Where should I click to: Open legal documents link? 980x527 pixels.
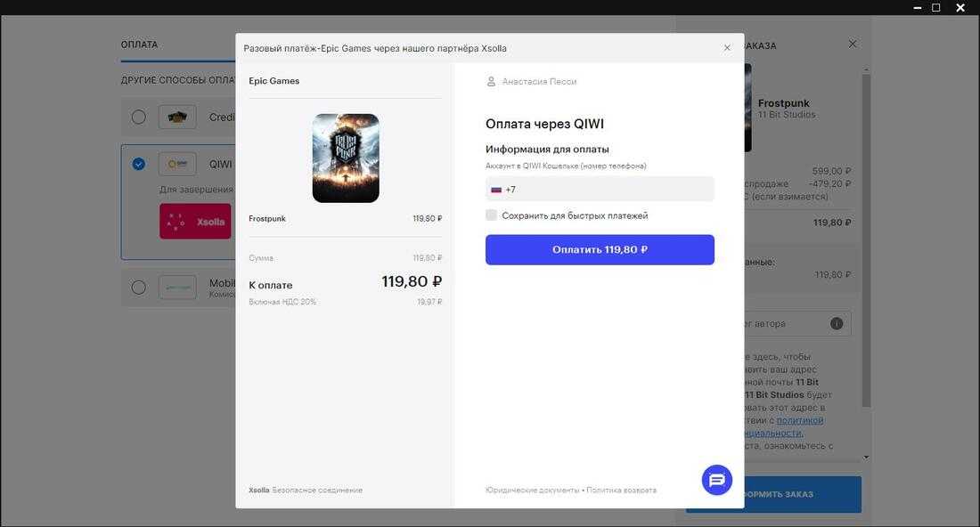pyautogui.click(x=532, y=491)
